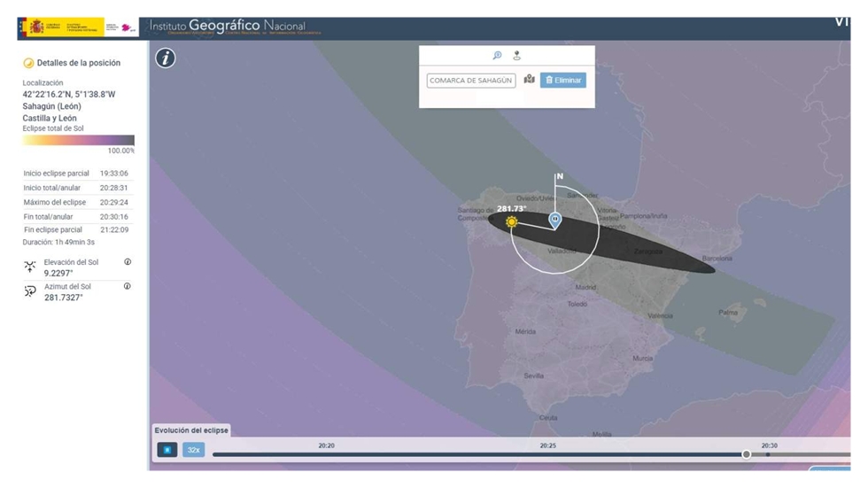The width and height of the screenshot is (868, 488).
Task: Open the Evolución del eclipse tab
Action: 191,430
